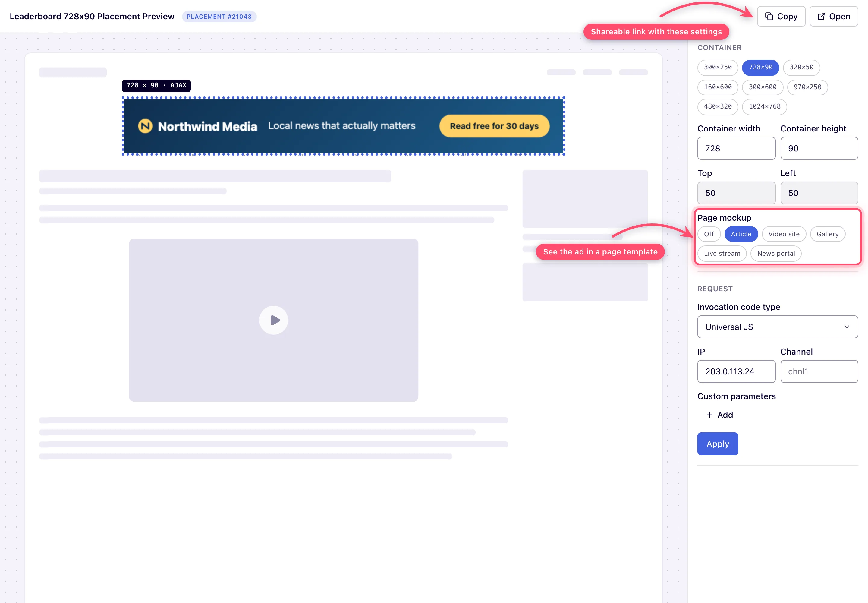Click the Top offset field

[736, 193]
